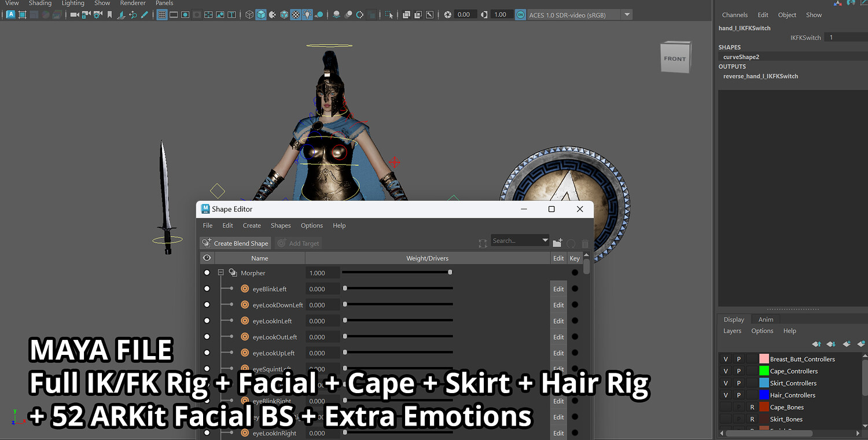Click the flip target icon left of search
868x440 pixels.
[483, 244]
